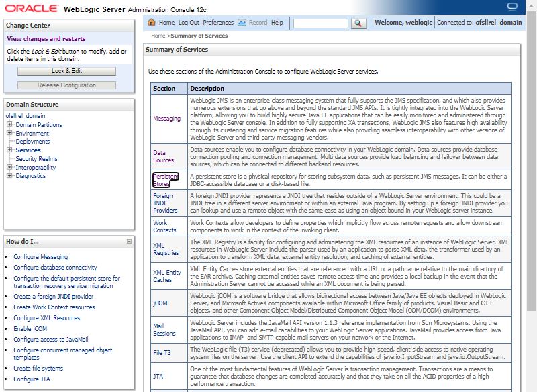Select Security Realms tree item
537x392 pixels.
[x=37, y=158]
